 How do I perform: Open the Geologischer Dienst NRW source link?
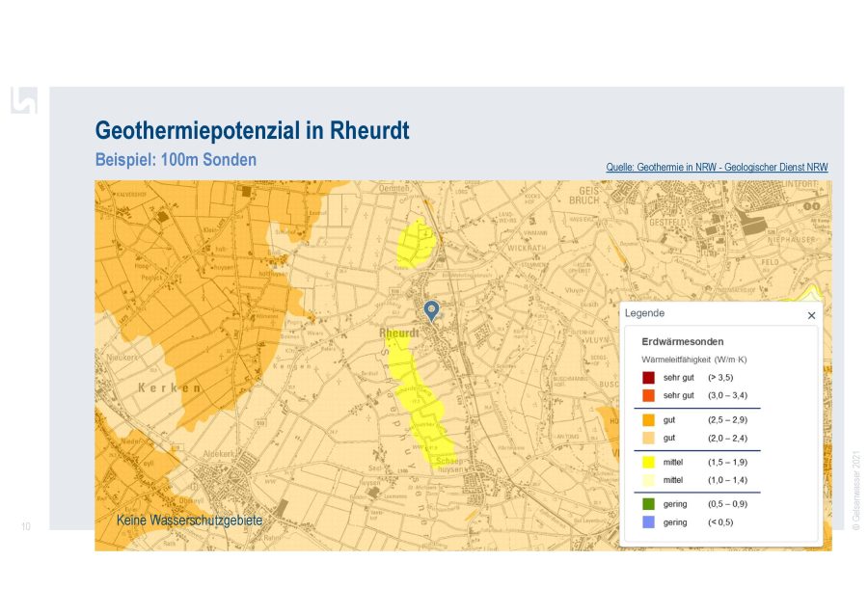[717, 167]
